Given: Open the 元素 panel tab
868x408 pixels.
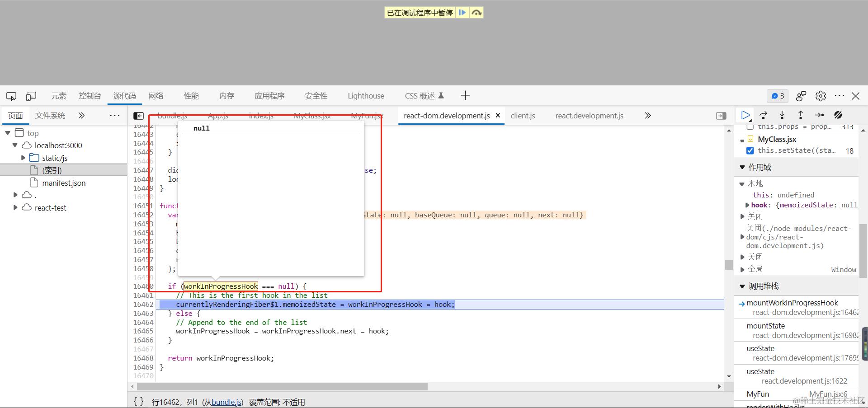Looking at the screenshot, I should click(59, 96).
